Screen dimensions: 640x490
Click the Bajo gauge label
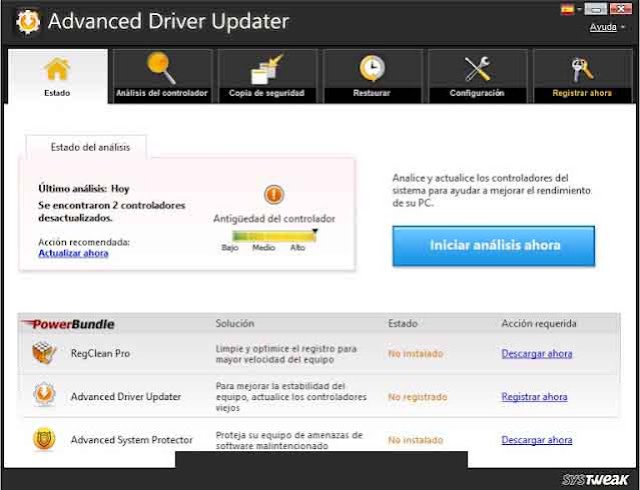[x=230, y=247]
